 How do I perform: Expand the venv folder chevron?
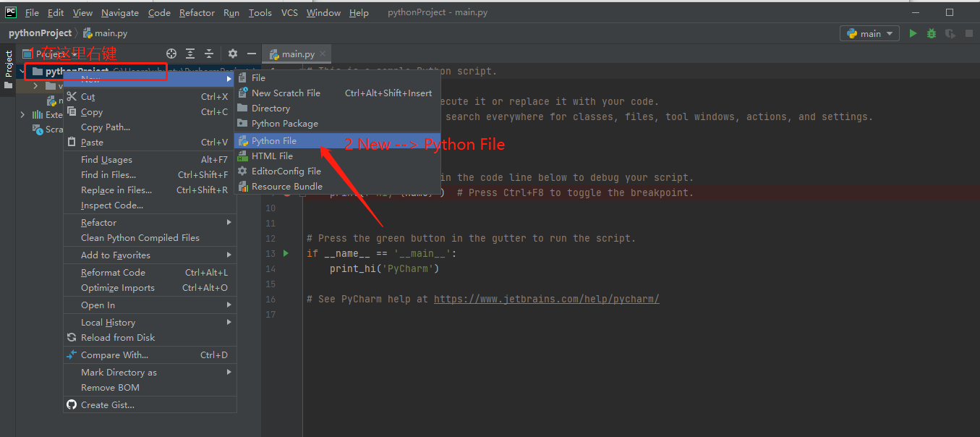[35, 86]
